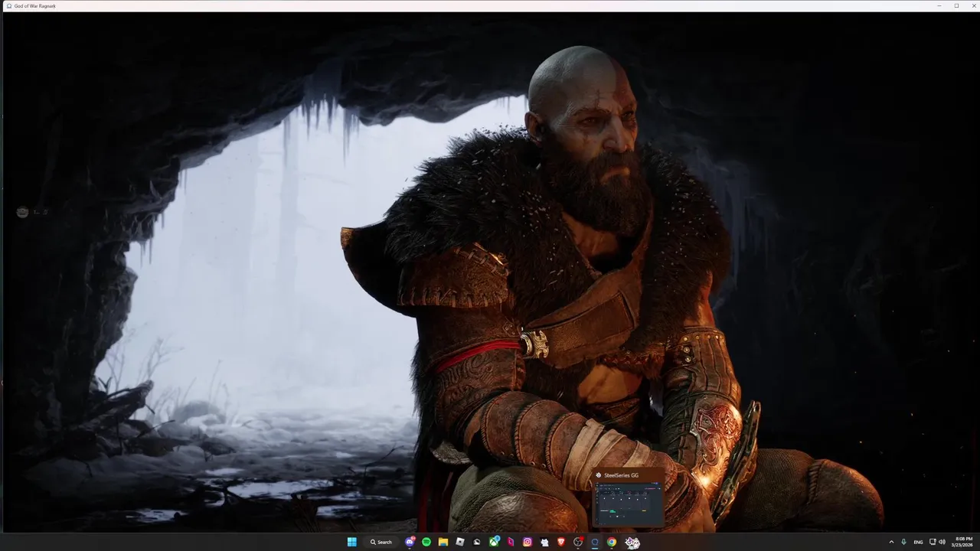Open the ENG language switcher
The width and height of the screenshot is (980, 551).
pyautogui.click(x=918, y=542)
